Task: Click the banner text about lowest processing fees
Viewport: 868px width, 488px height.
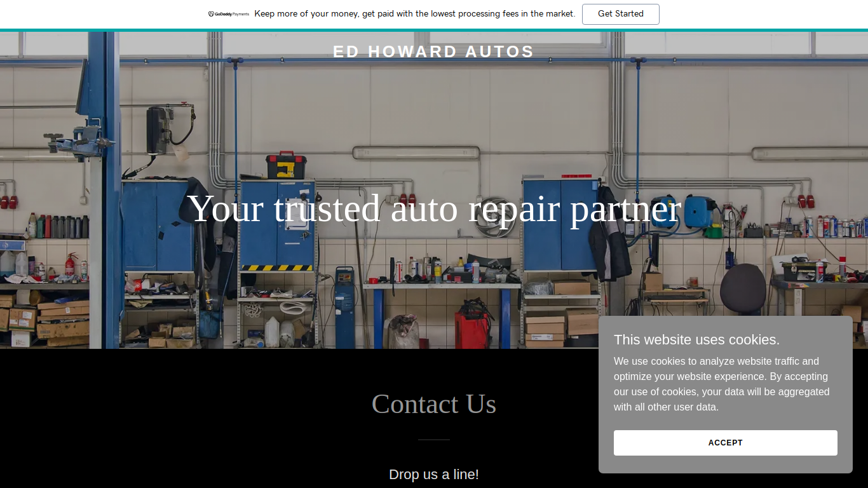Action: (x=415, y=14)
